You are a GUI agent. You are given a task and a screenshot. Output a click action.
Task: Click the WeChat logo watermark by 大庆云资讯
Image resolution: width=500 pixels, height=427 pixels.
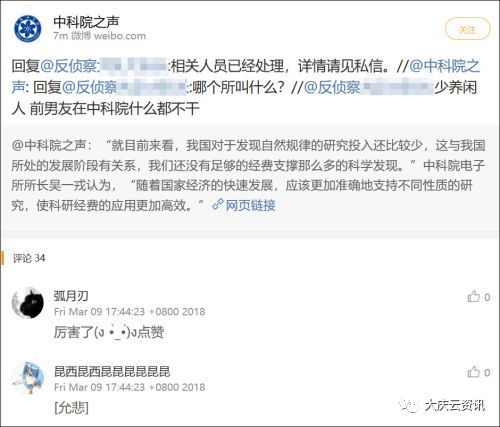pyautogui.click(x=409, y=405)
